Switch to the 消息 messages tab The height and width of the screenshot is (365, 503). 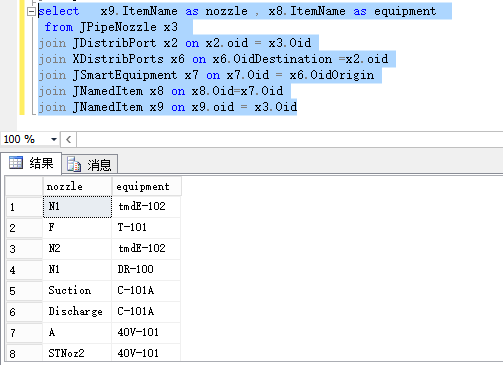(90, 165)
